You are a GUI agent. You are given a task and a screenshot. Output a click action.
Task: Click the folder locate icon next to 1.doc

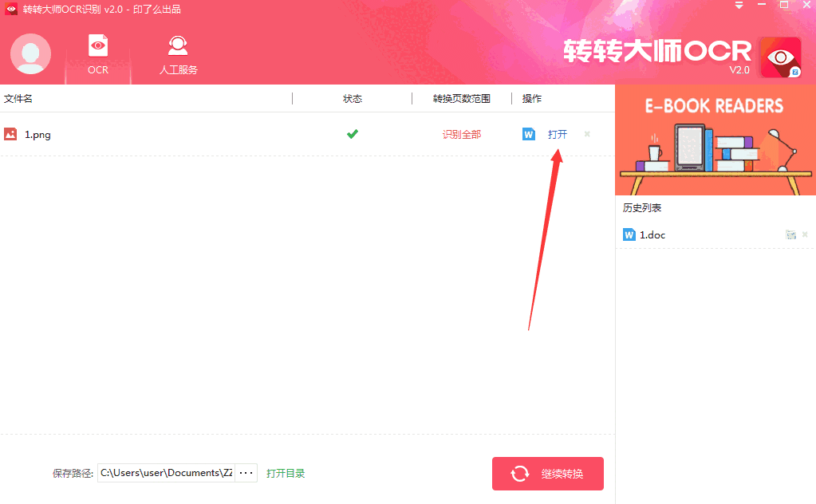[790, 234]
